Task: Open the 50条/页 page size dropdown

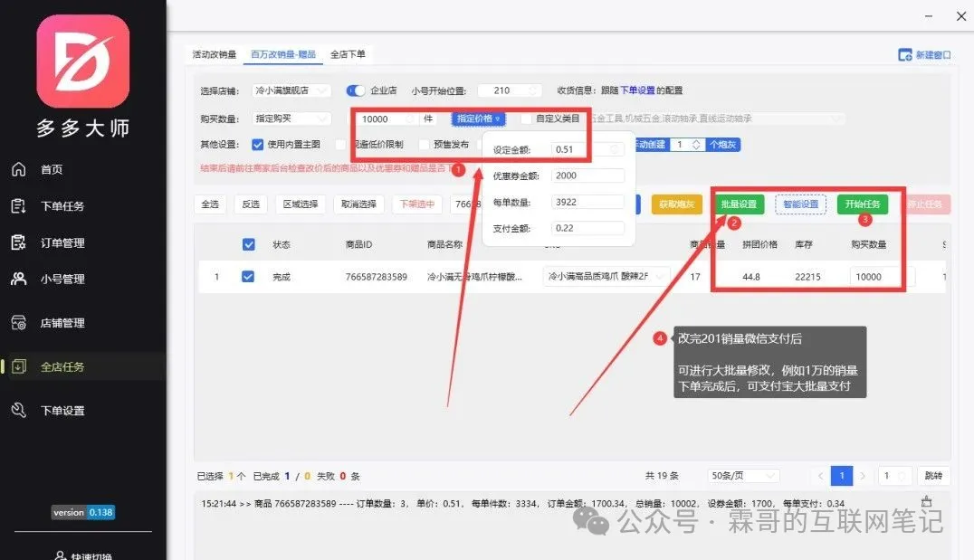Action: [745, 476]
